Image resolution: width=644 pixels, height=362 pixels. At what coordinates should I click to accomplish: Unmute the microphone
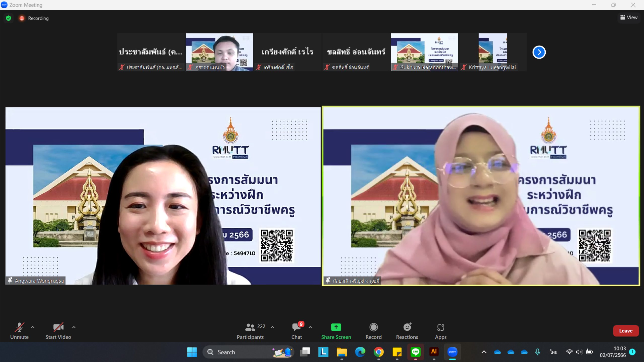point(19,331)
